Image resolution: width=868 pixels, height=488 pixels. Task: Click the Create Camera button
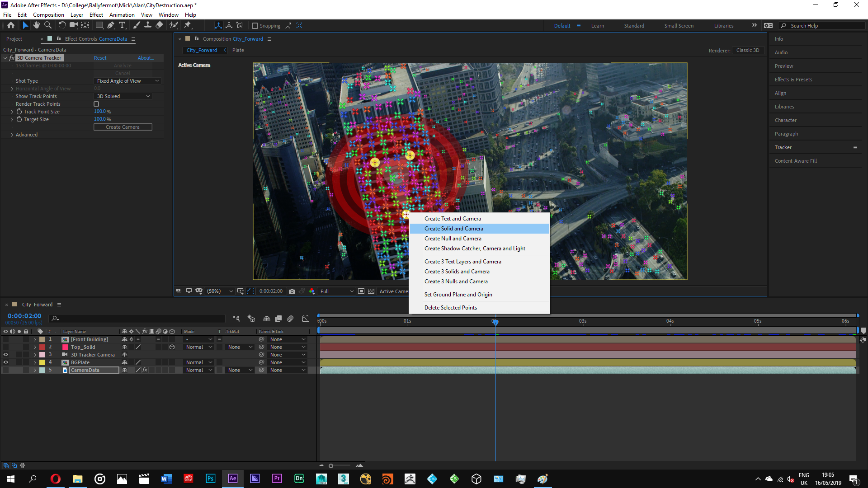123,127
